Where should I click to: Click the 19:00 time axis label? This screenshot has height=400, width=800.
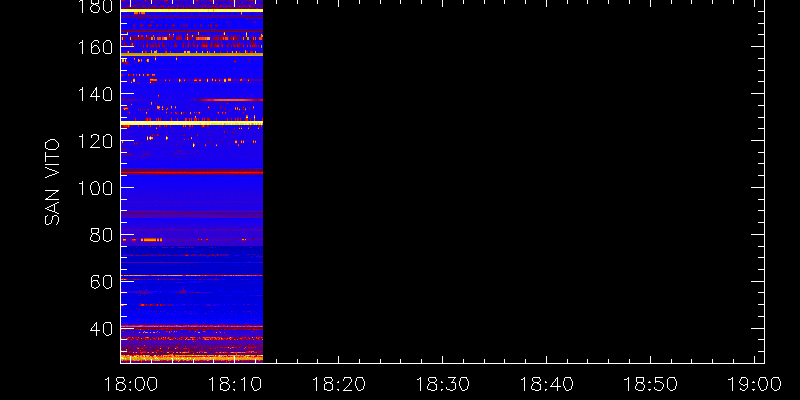click(x=755, y=384)
